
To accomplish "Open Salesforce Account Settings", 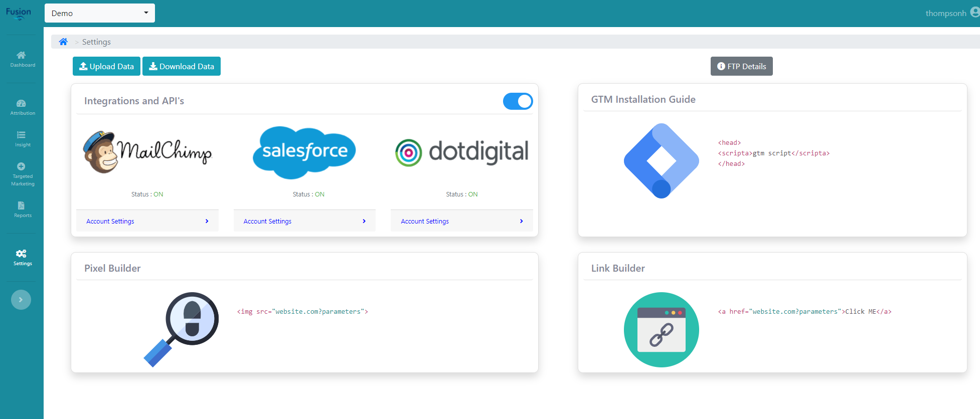I will pos(304,221).
